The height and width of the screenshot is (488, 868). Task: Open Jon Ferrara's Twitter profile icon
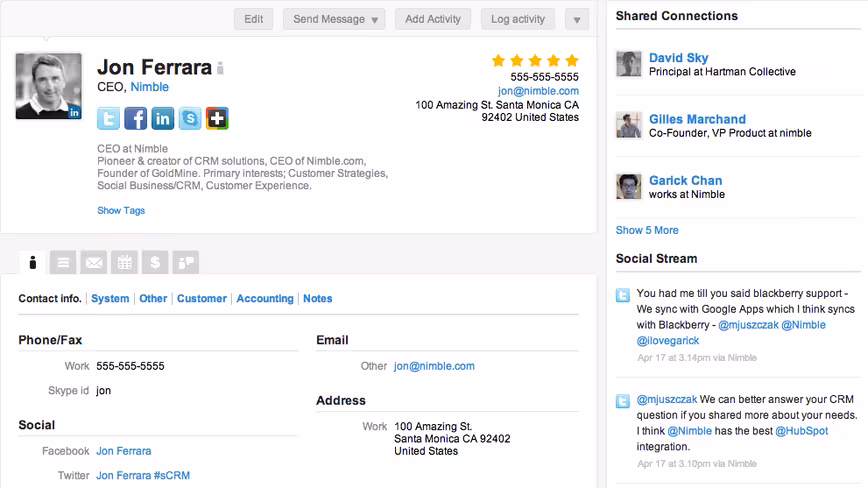click(108, 118)
